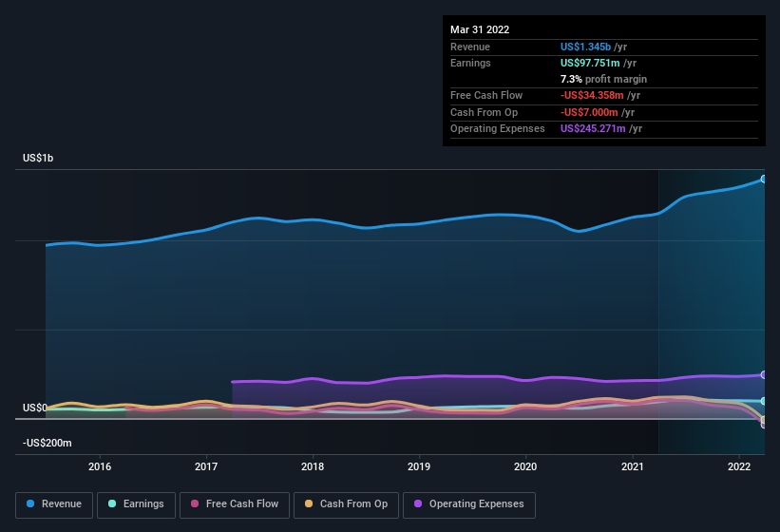Screen dimensions: 780x532
Task: Click the 2019 x-axis label
Action: 419,466
